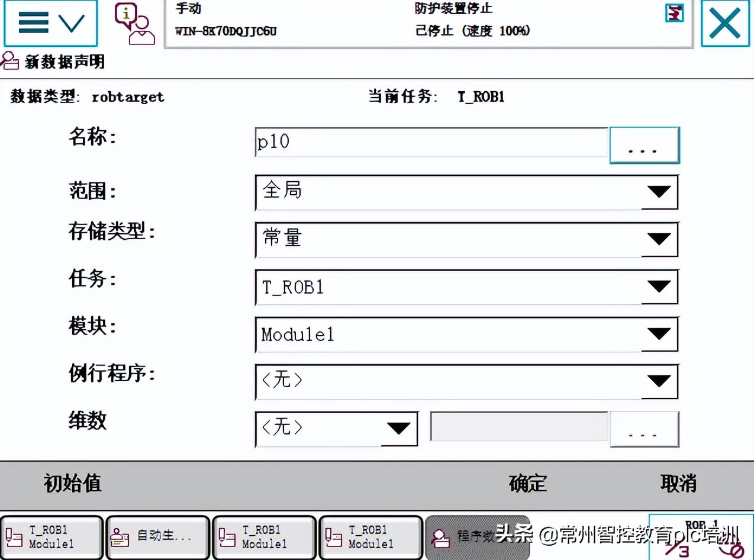Image resolution: width=754 pixels, height=560 pixels.
Task: Close the window with the X button
Action: click(725, 23)
